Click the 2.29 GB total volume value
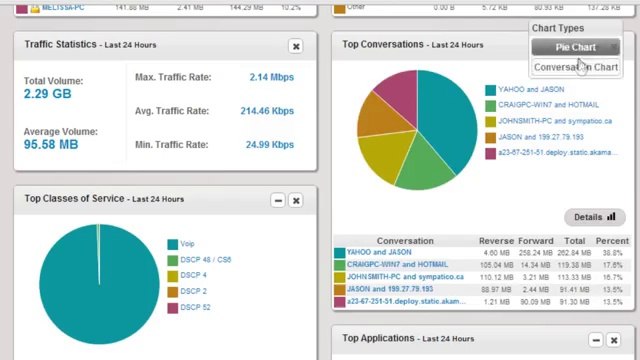The image size is (640, 360). point(47,93)
